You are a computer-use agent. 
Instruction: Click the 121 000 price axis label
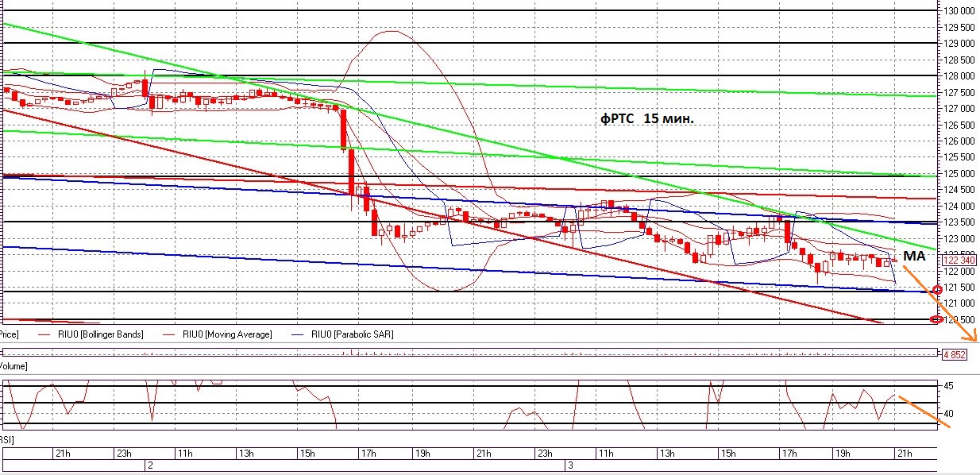click(x=961, y=303)
